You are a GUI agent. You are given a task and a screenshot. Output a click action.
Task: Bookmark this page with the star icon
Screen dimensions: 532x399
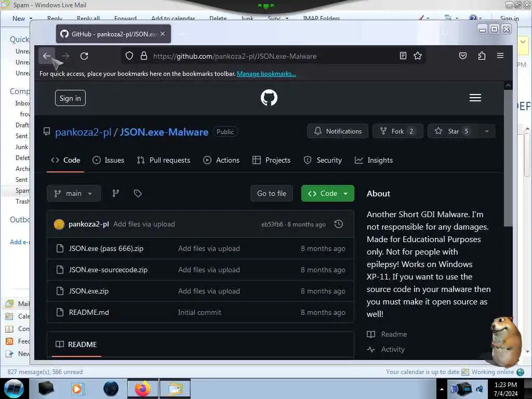click(x=418, y=56)
